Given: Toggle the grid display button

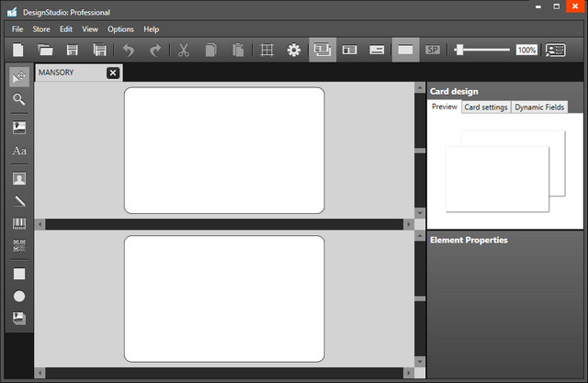Looking at the screenshot, I should click(x=266, y=50).
